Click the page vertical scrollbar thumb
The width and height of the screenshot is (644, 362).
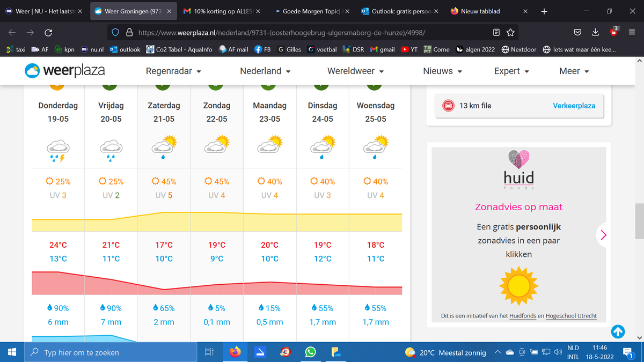(x=639, y=220)
